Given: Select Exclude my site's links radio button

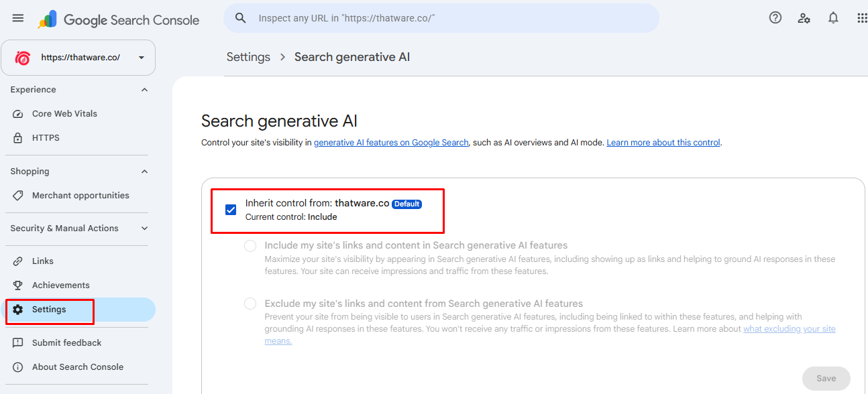Looking at the screenshot, I should coord(250,304).
